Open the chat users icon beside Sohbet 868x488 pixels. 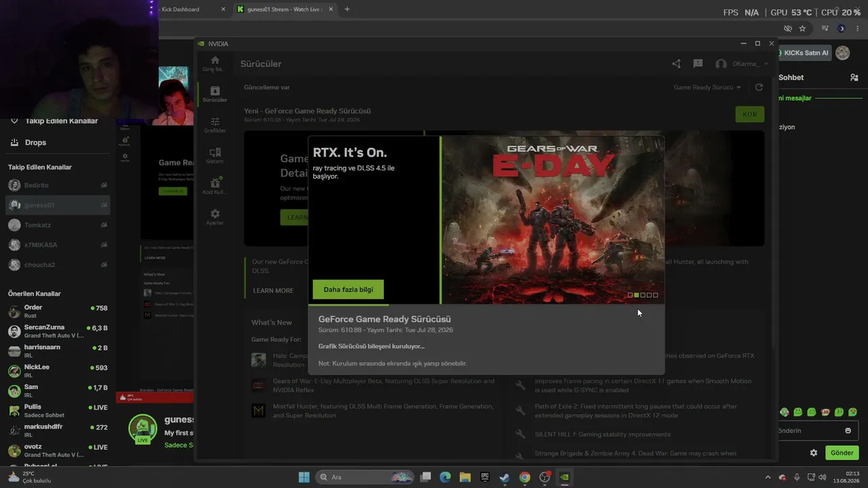(854, 77)
